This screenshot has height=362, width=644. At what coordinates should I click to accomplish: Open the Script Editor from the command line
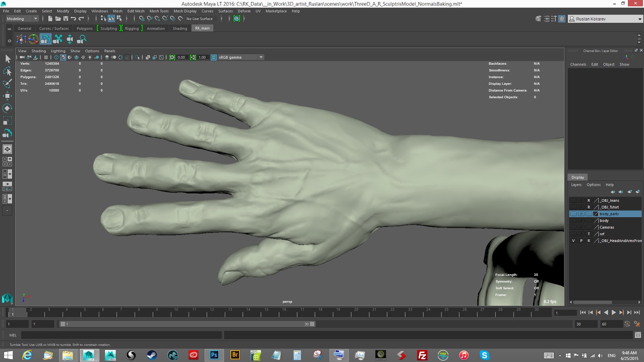tap(638, 335)
